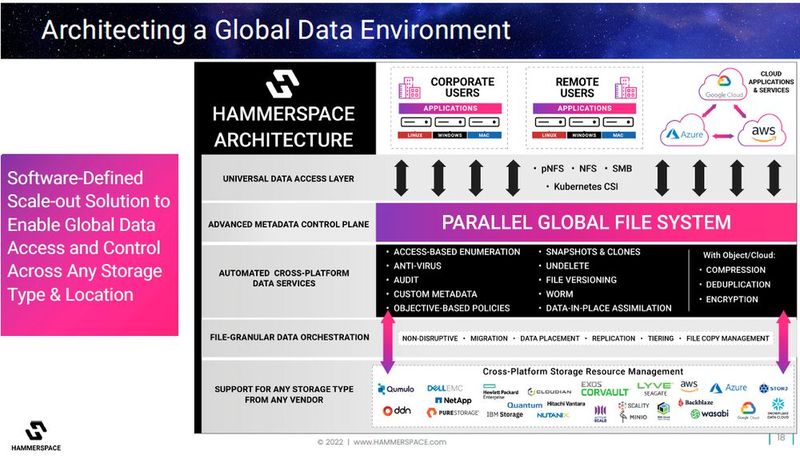Click the 'Compression' bullet

736,270
